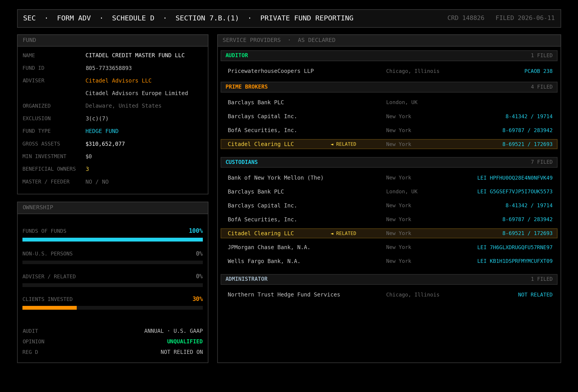Click beneficial owners count 3

point(87,169)
